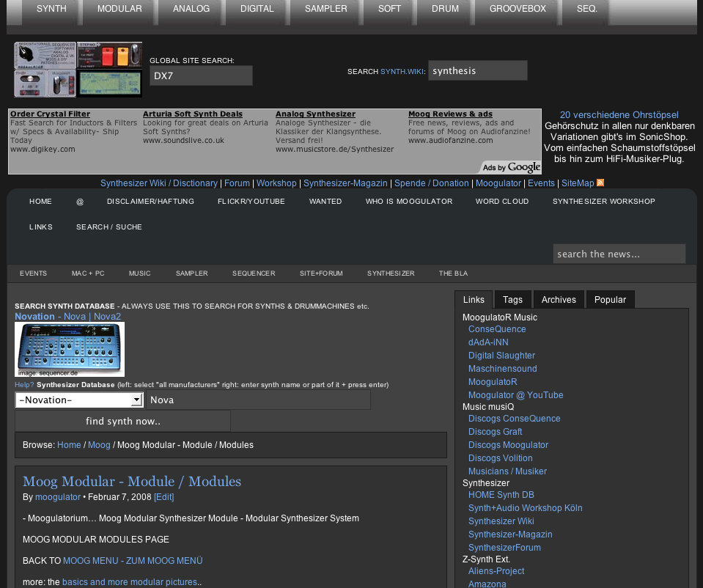
Task: Open the WORD CLOUD menu item
Action: pyautogui.click(x=502, y=202)
